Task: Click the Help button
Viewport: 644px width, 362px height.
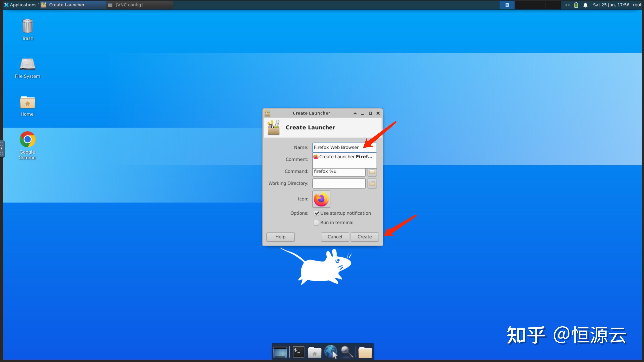Action: [280, 237]
